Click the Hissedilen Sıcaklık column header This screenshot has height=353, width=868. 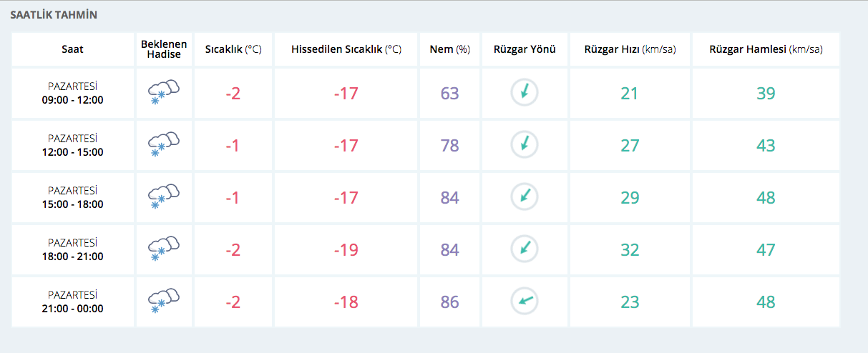(346, 49)
